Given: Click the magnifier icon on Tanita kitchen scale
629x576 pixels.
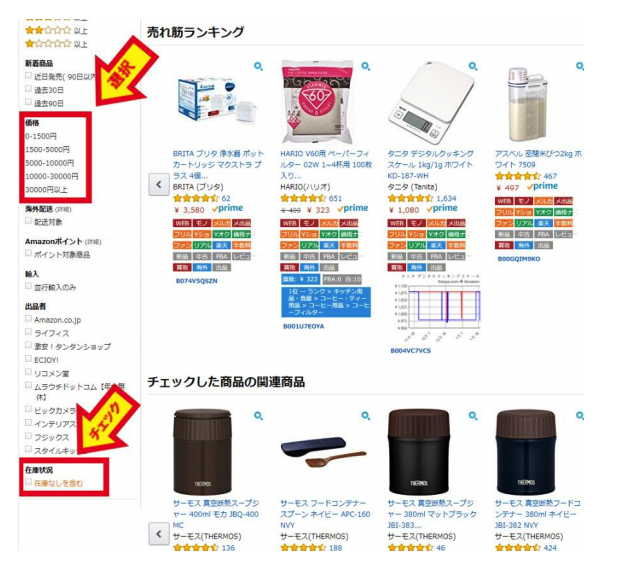Looking at the screenshot, I should pos(473,67).
